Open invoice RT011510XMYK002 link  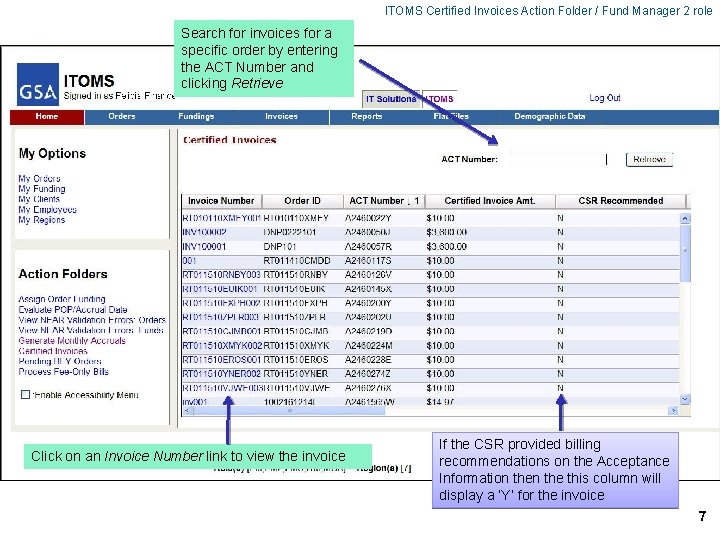223,346
